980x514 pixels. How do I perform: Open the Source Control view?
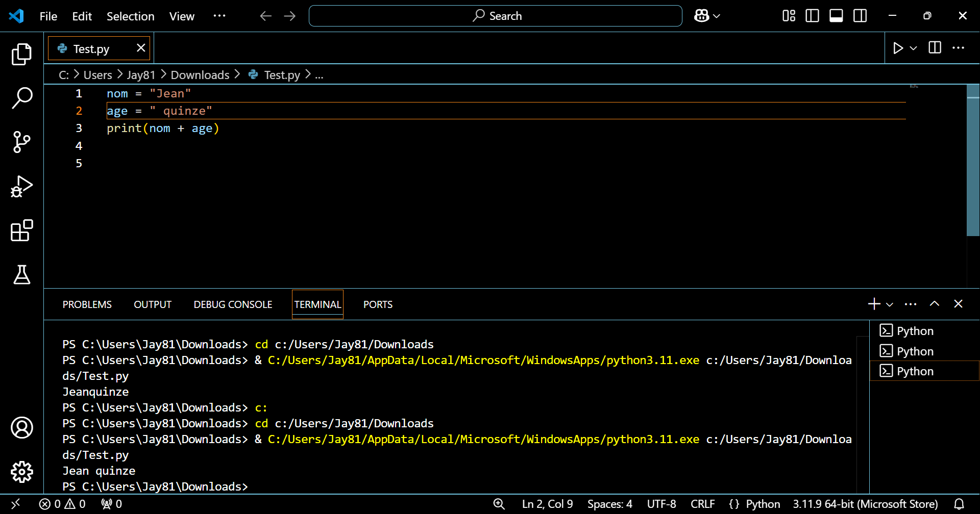[x=21, y=142]
